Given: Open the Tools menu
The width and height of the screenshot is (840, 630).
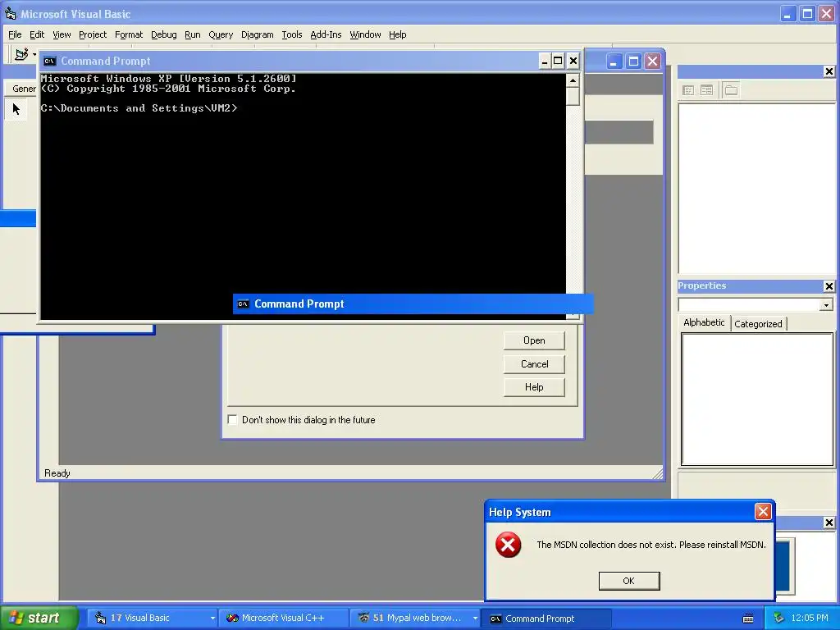Looking at the screenshot, I should (292, 34).
